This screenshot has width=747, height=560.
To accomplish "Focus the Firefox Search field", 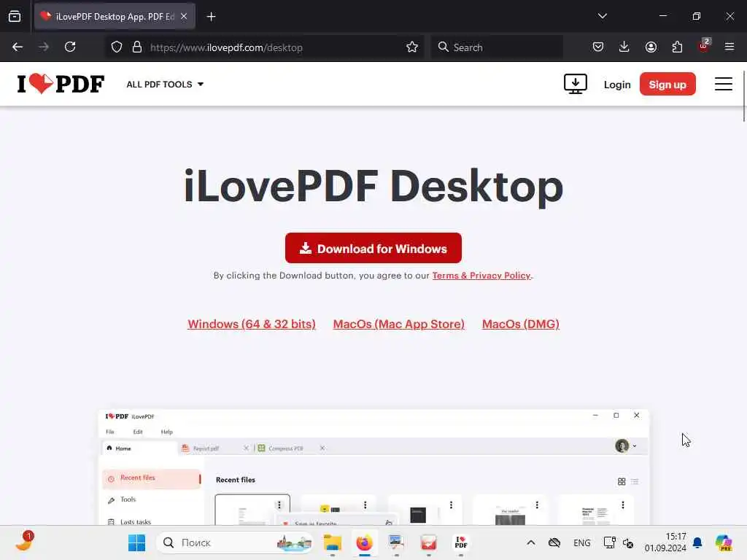I will [x=497, y=47].
